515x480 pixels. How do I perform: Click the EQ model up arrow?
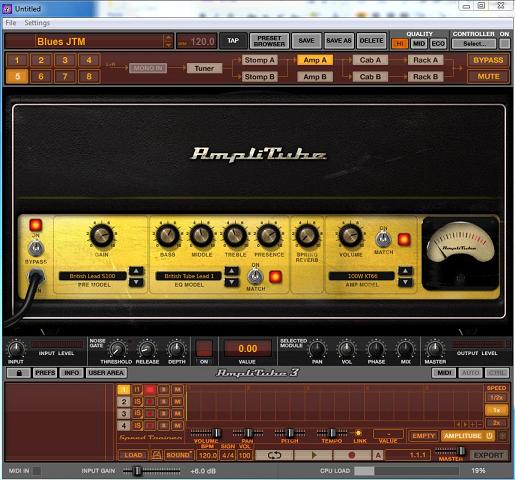pyautogui.click(x=232, y=271)
